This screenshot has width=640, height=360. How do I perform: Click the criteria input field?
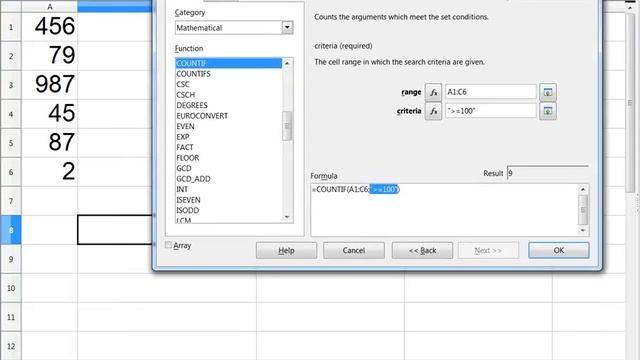point(491,111)
